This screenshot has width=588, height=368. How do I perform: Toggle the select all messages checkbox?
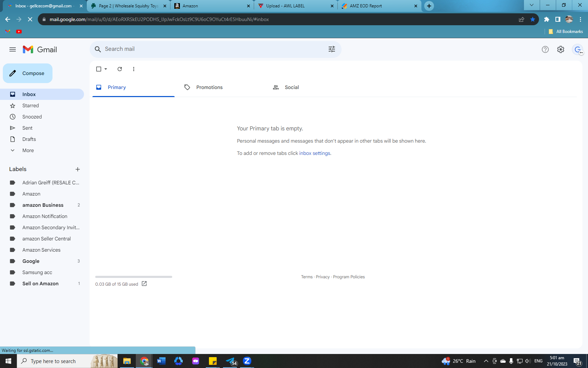[99, 69]
